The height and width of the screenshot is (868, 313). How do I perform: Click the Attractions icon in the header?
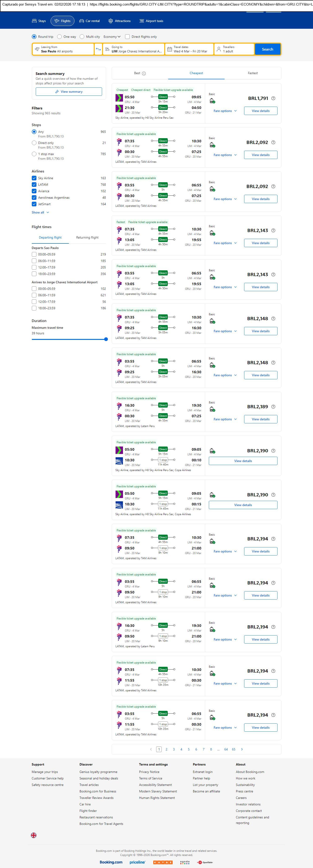[111, 21]
